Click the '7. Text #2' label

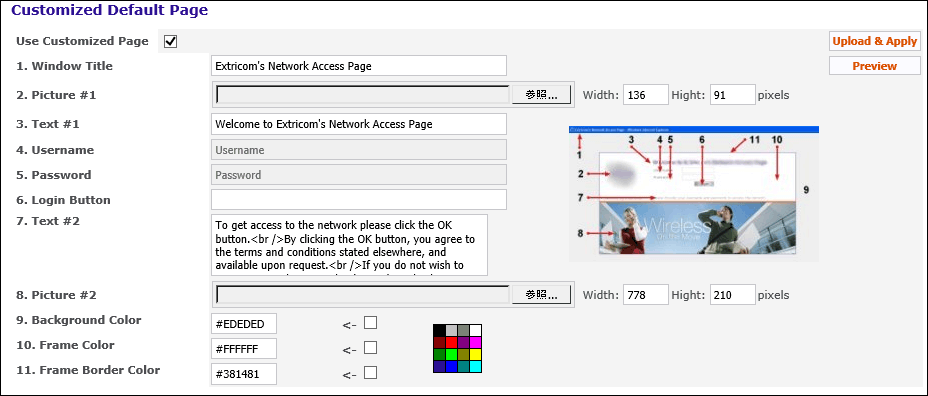[x=47, y=221]
